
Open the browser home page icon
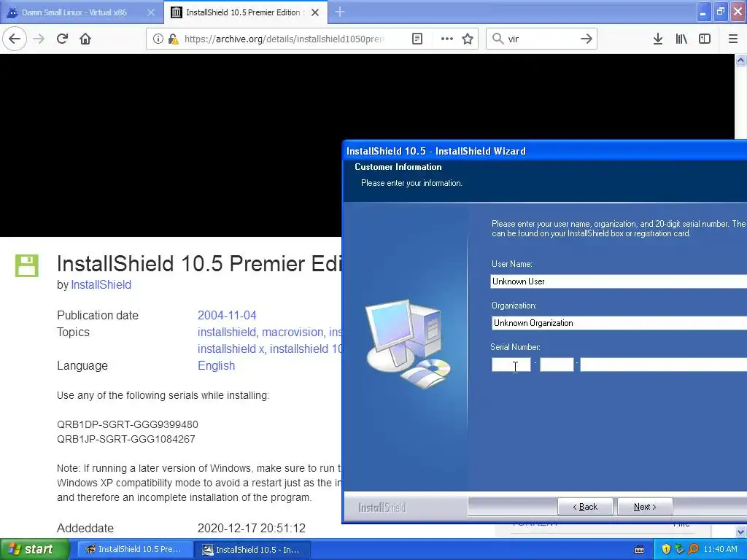coord(85,39)
